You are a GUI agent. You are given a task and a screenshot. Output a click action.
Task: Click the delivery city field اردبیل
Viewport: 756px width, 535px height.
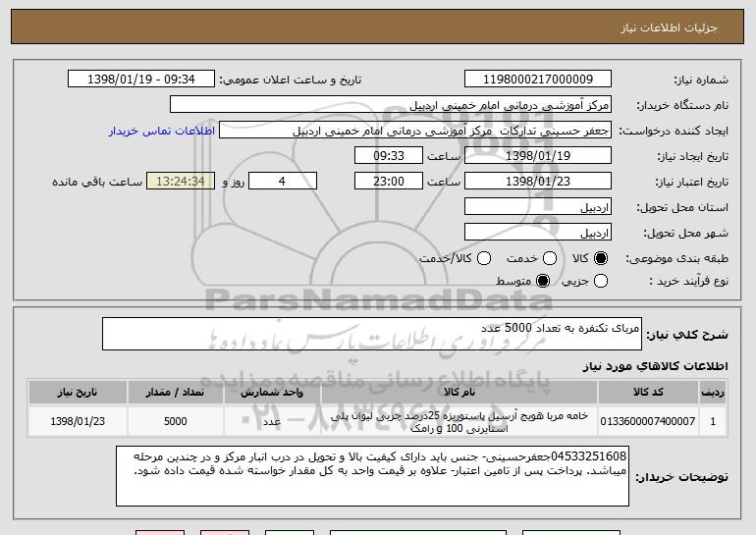click(x=538, y=233)
